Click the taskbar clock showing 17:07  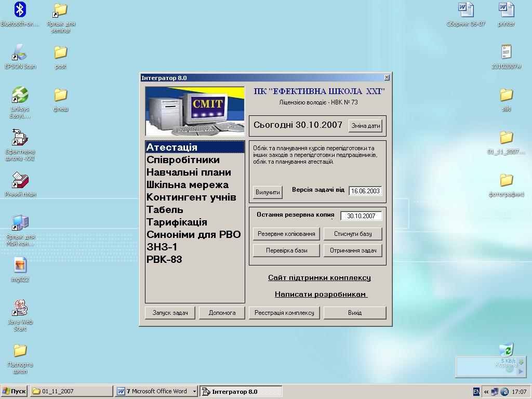[519, 392]
